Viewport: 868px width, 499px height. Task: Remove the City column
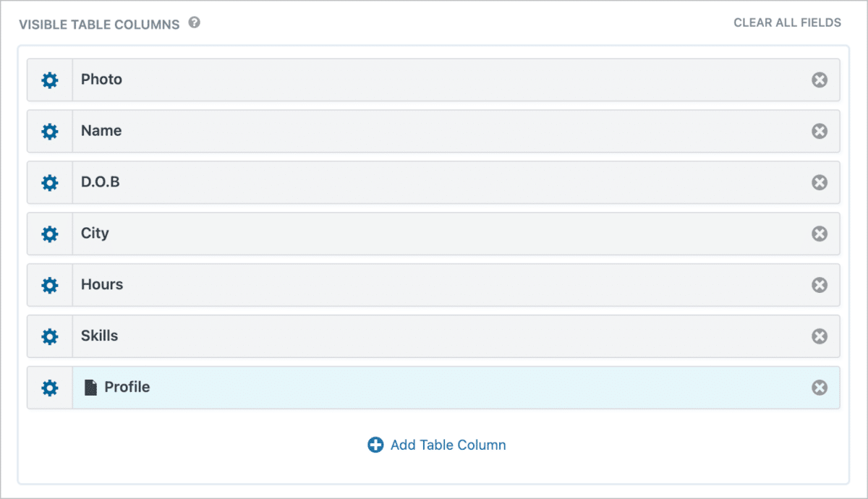819,234
